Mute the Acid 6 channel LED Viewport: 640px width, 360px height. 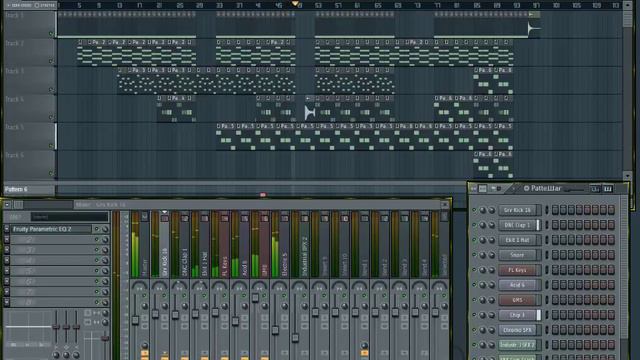click(474, 285)
